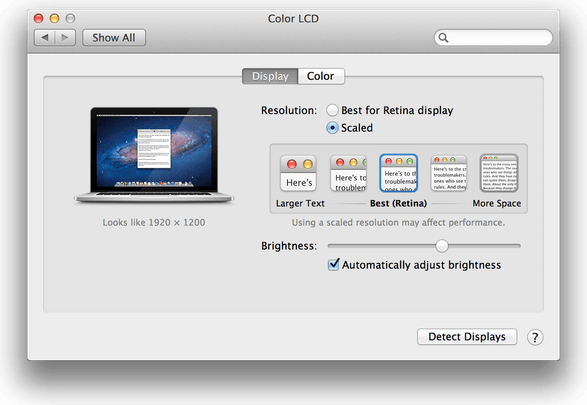This screenshot has height=405, width=587.
Task: Open help with the question mark button
Action: point(535,337)
